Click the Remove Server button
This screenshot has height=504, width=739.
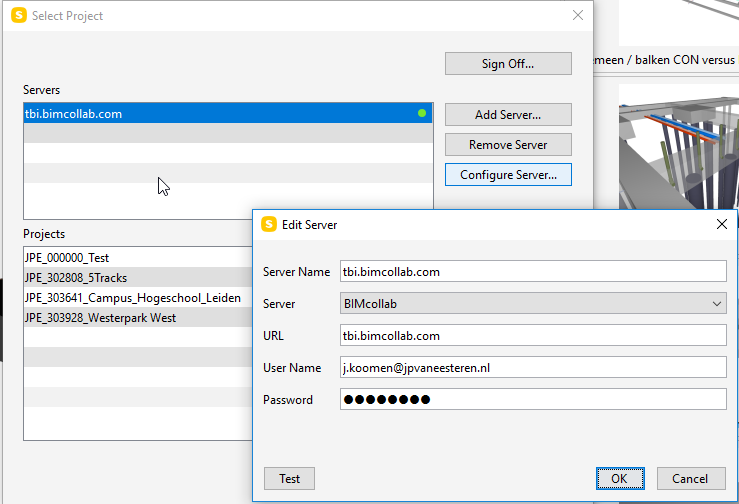coord(508,145)
